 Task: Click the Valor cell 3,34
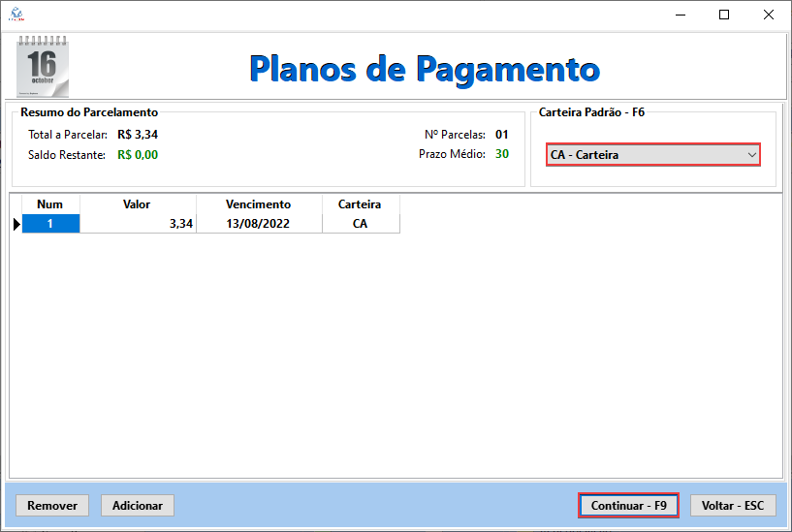click(x=138, y=224)
